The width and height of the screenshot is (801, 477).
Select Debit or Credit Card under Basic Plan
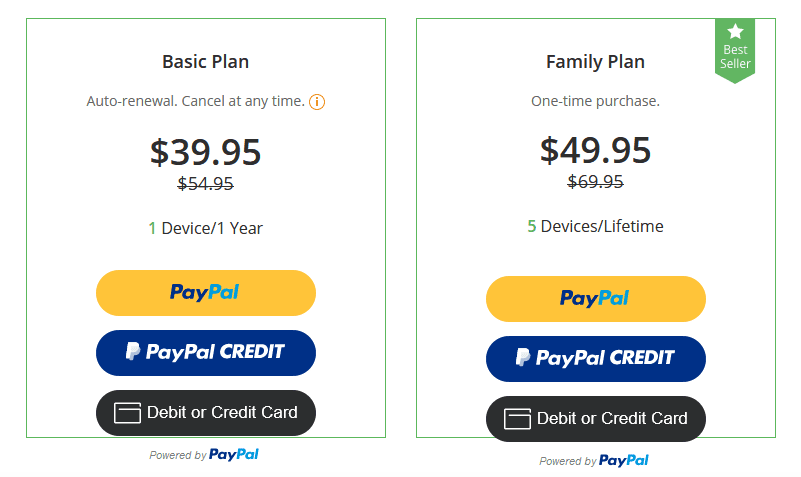click(206, 413)
